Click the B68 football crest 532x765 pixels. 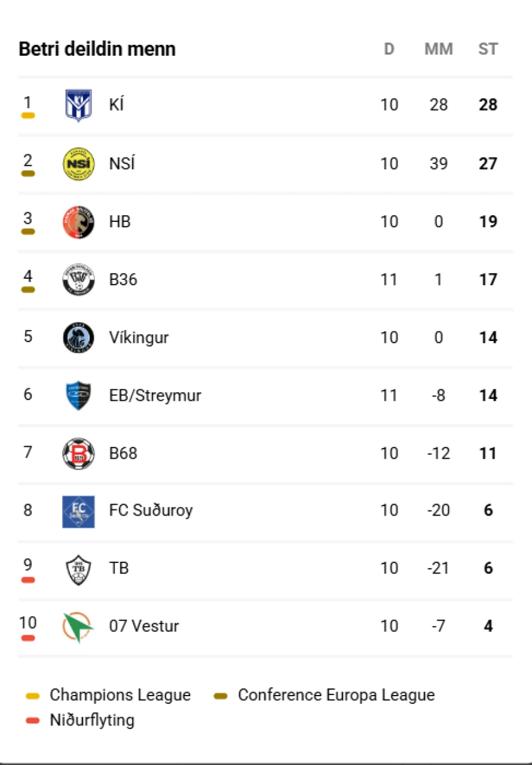(x=78, y=453)
